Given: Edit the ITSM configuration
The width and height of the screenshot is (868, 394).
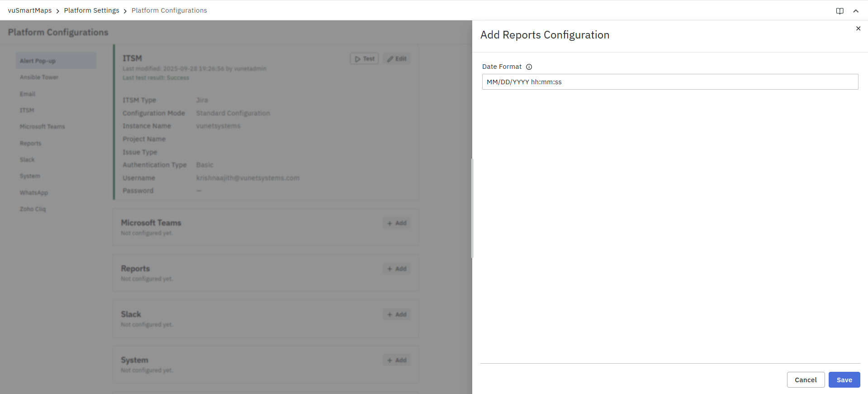Looking at the screenshot, I should pyautogui.click(x=397, y=59).
